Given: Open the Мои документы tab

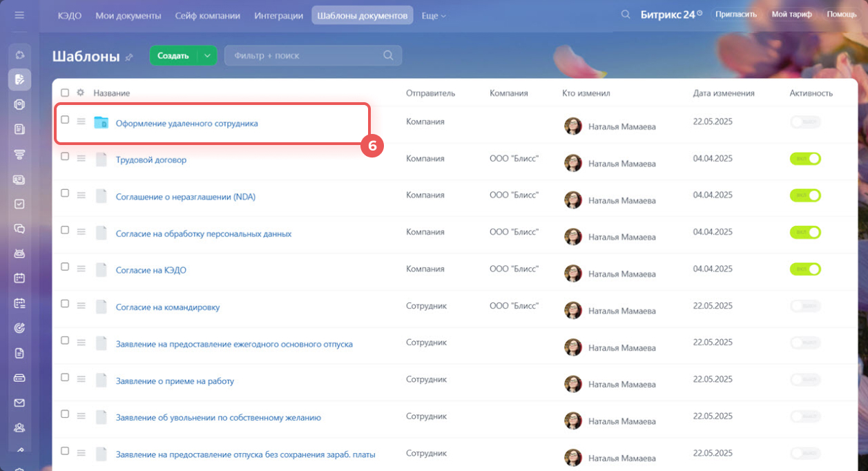Looking at the screenshot, I should [x=128, y=15].
